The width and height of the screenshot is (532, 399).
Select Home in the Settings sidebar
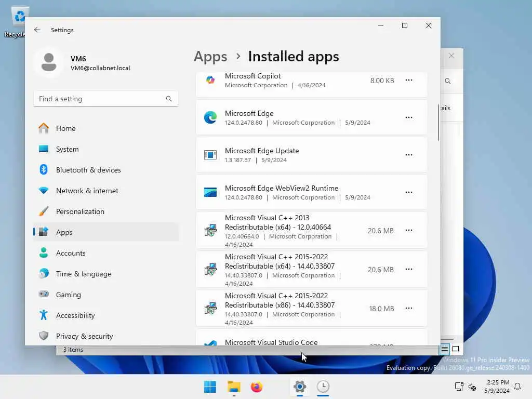[x=106, y=128]
